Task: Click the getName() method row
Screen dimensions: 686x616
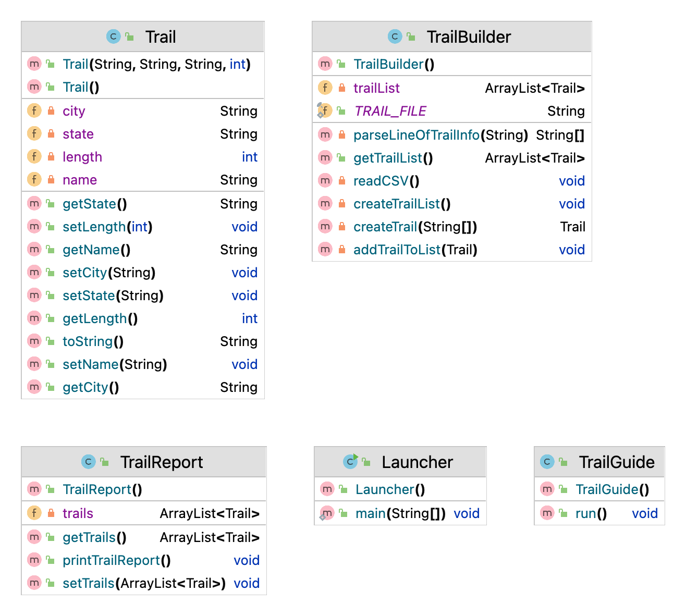Action: 143,249
